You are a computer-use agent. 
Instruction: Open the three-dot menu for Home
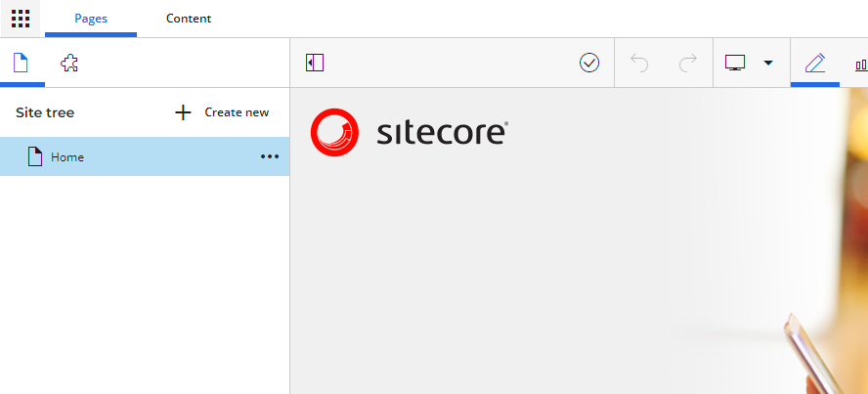tap(270, 156)
